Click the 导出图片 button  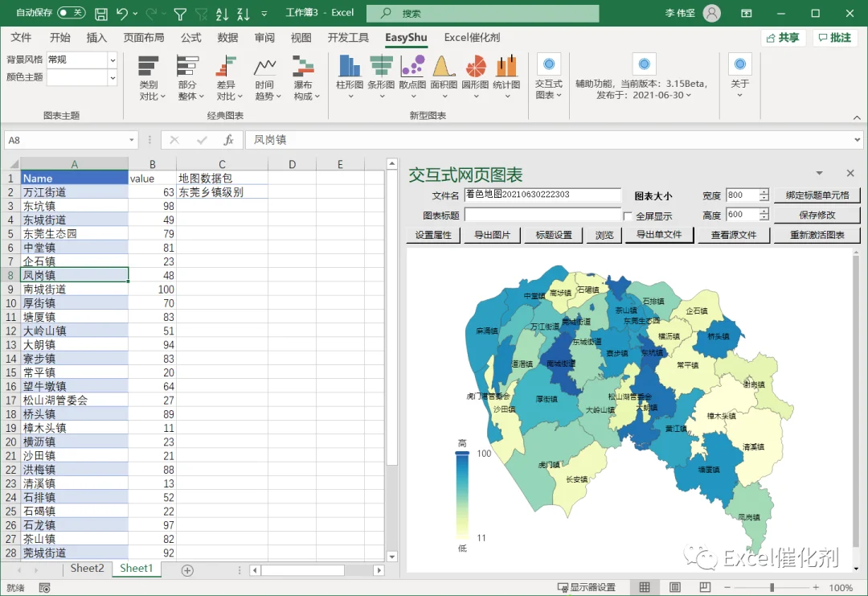click(x=492, y=236)
